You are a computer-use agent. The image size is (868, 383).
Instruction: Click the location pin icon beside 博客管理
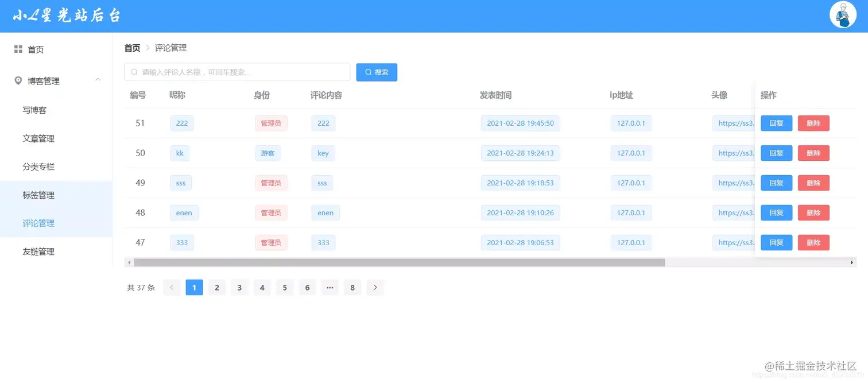click(x=18, y=81)
